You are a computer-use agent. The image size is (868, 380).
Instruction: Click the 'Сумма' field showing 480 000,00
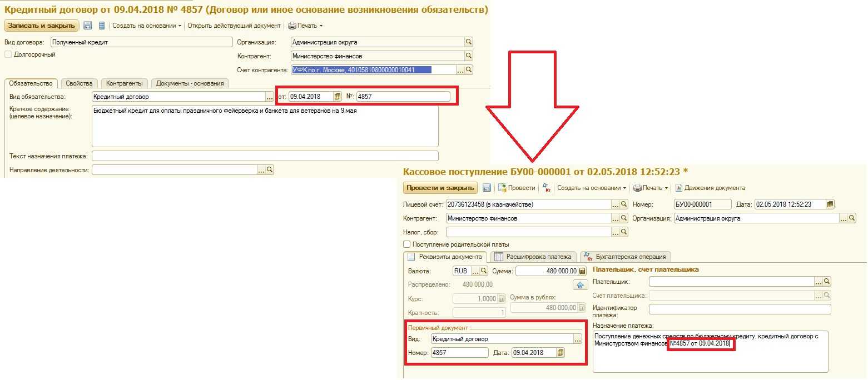tap(547, 271)
